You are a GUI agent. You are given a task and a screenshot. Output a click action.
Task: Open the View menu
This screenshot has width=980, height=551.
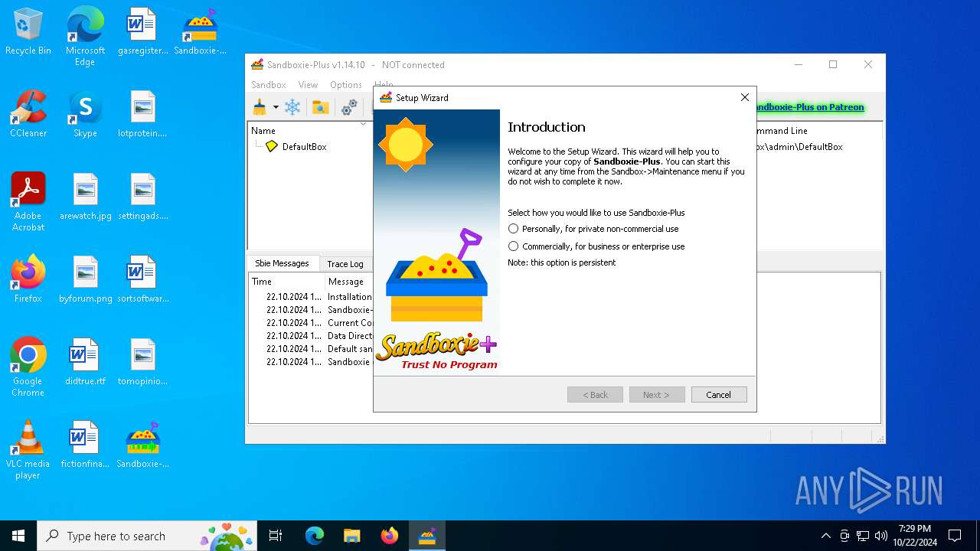pos(308,85)
